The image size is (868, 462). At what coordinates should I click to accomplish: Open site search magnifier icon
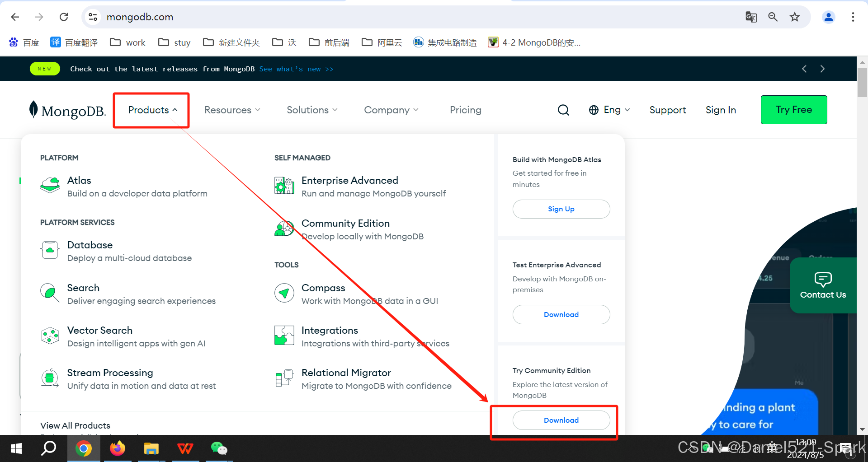pos(563,110)
